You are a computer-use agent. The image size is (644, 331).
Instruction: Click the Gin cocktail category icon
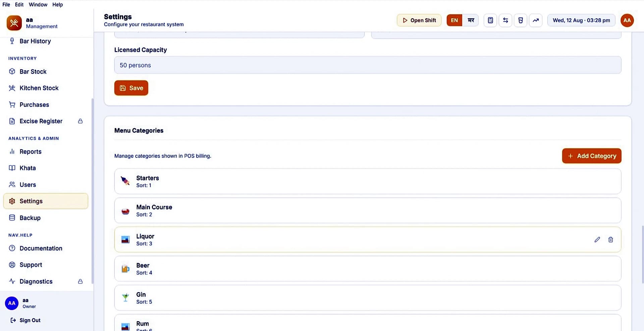125,297
